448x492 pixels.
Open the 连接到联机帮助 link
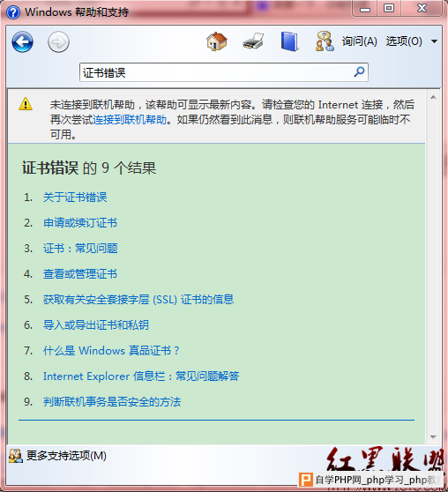(x=130, y=120)
